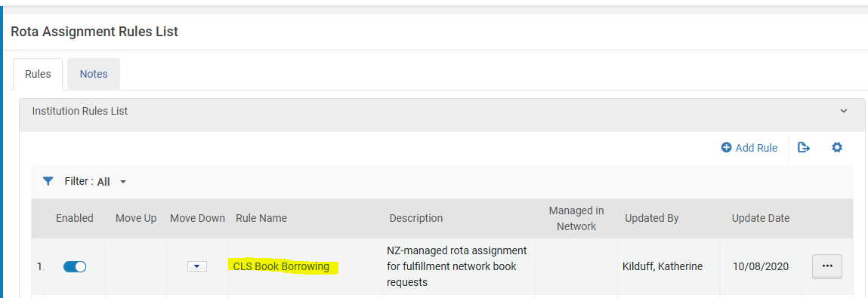Click the Update Date column header
Image resolution: width=868 pixels, height=298 pixels.
tap(761, 218)
